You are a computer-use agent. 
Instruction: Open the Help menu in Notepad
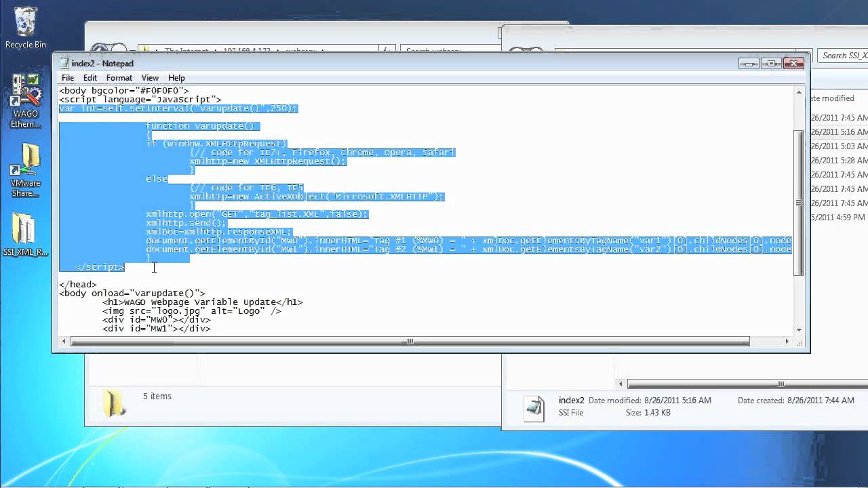coord(176,78)
